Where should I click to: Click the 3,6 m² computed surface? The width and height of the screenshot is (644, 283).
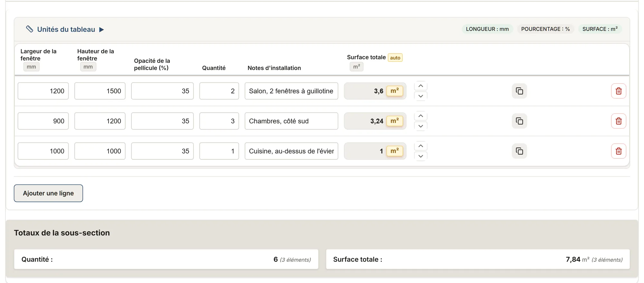click(x=375, y=91)
